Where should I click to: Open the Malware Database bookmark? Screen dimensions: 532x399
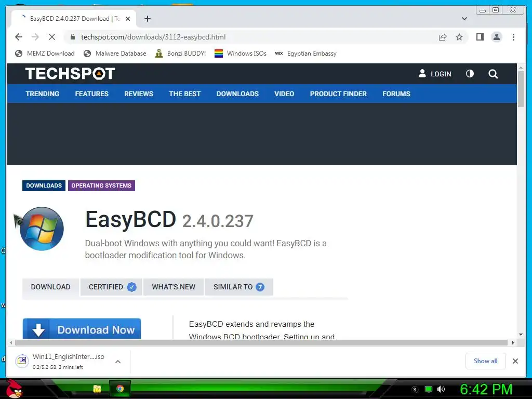click(x=115, y=54)
